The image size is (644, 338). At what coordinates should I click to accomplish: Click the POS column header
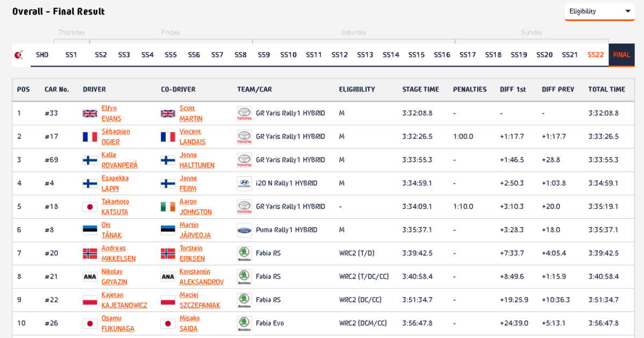pos(24,90)
